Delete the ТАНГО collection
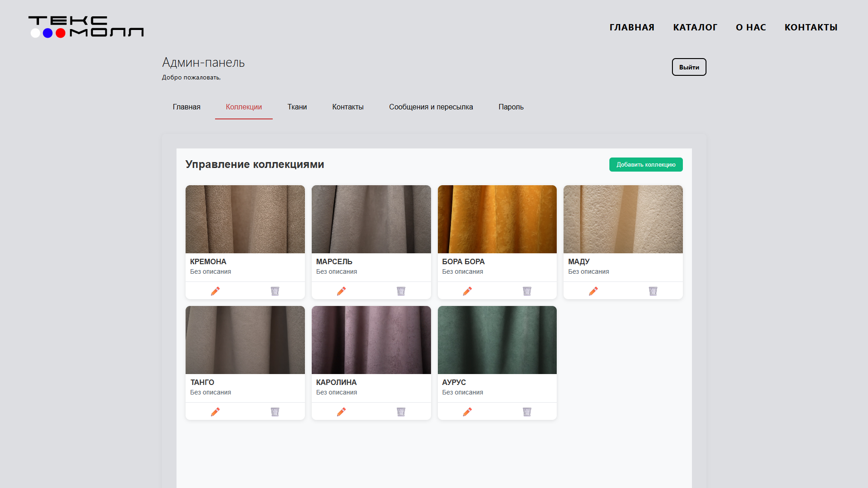868x488 pixels. click(x=275, y=412)
